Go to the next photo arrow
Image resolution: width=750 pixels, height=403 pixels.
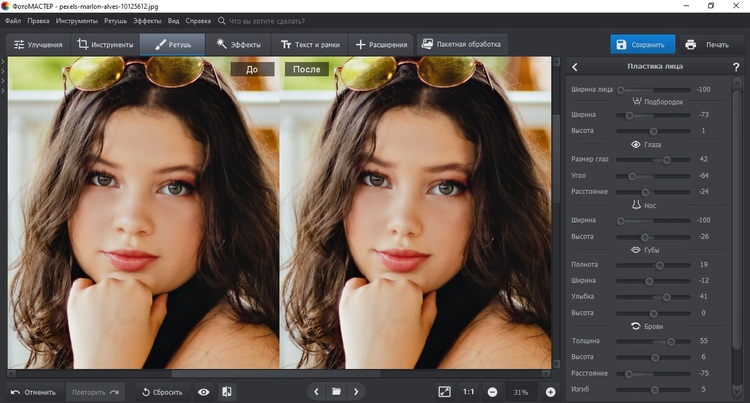point(356,392)
